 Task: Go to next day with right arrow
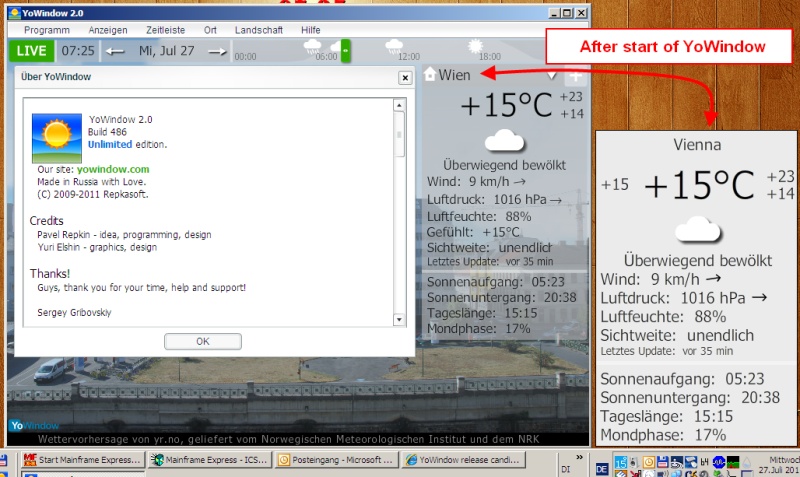coord(217,51)
